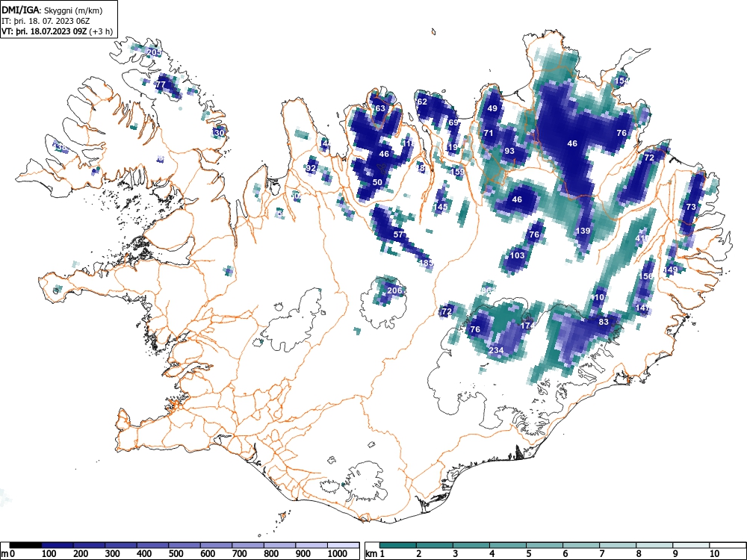Click visibility value 154 in the northeast
Viewport: 747px width, 560px height.
point(622,81)
